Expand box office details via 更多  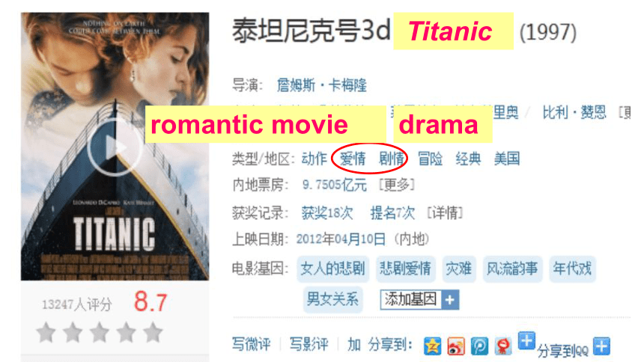pos(396,185)
